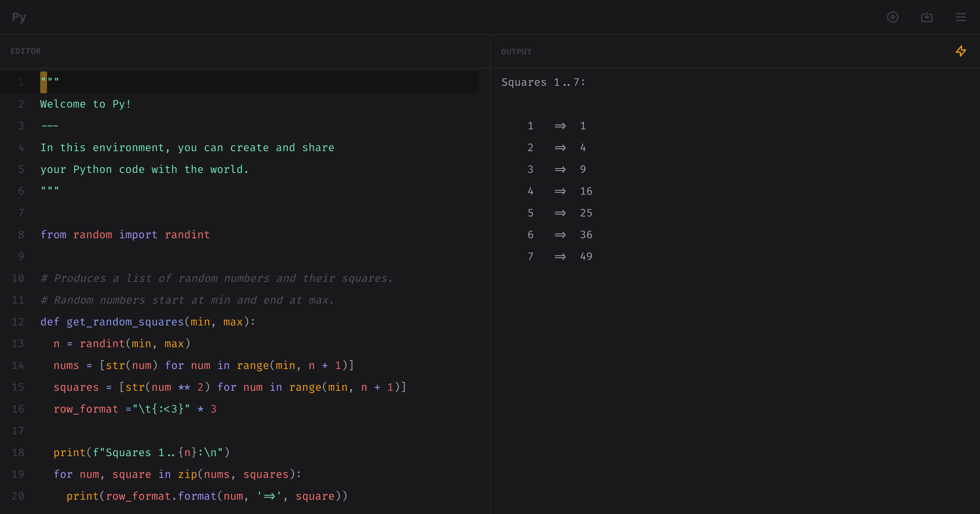Click the 'randint' import on line 8

tap(187, 235)
